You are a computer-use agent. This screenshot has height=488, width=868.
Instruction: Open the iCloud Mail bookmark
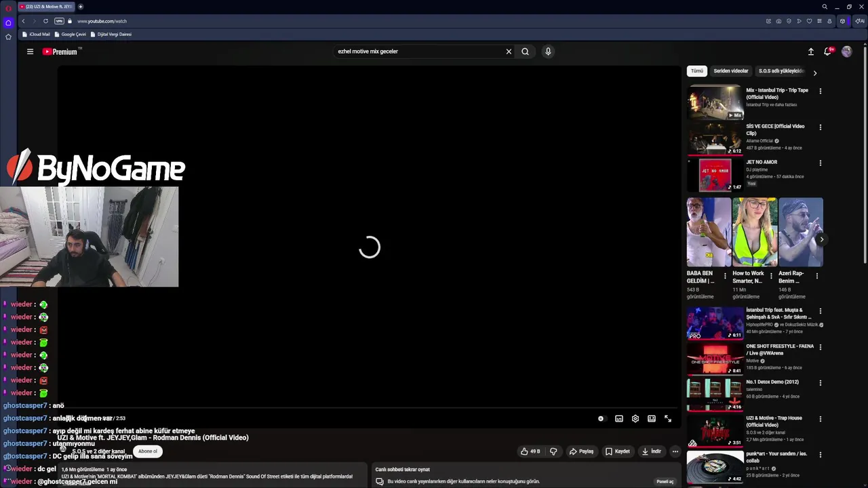pyautogui.click(x=36, y=34)
